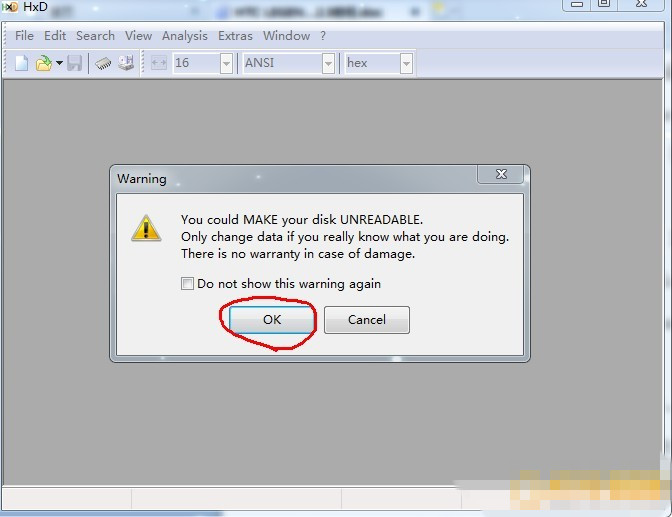Close the Warning dialog with X
This screenshot has width=672, height=517.
[501, 174]
